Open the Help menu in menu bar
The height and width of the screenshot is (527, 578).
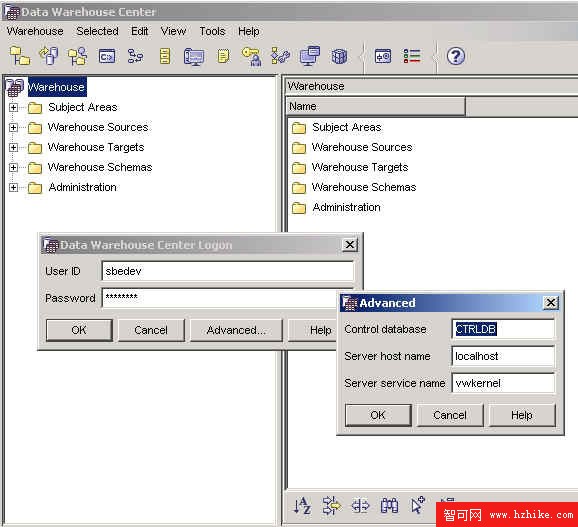[248, 31]
